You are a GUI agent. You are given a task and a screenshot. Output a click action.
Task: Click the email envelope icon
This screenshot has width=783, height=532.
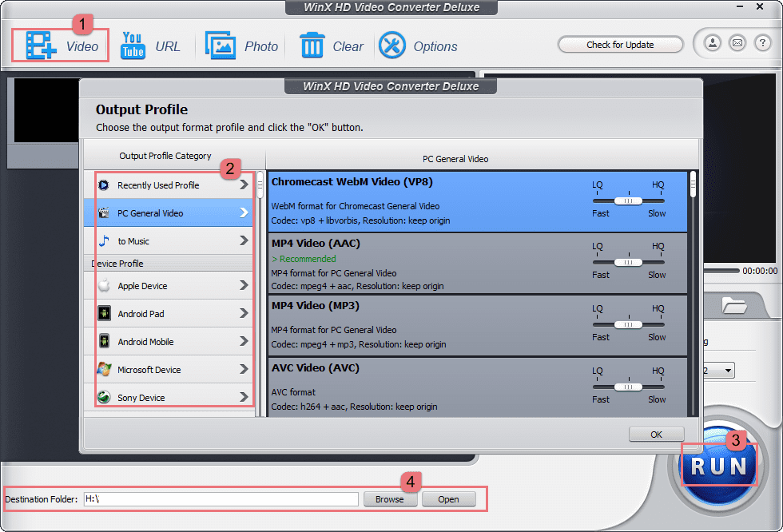tap(737, 43)
